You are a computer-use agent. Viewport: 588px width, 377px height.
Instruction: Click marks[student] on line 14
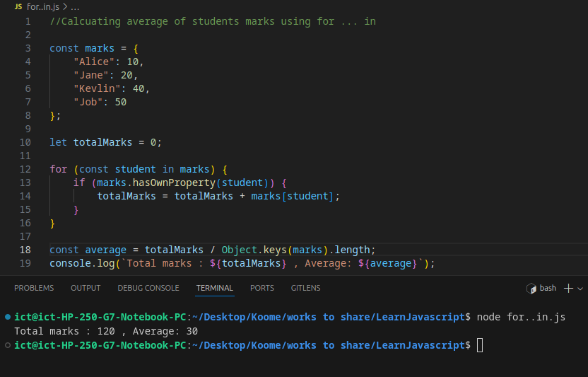tap(292, 196)
